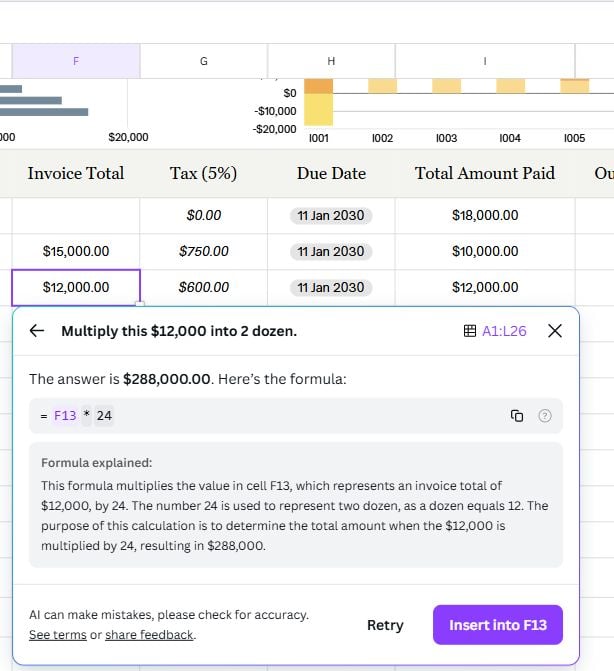The width and height of the screenshot is (614, 671).
Task: Open the share feedback link
Action: tap(149, 635)
